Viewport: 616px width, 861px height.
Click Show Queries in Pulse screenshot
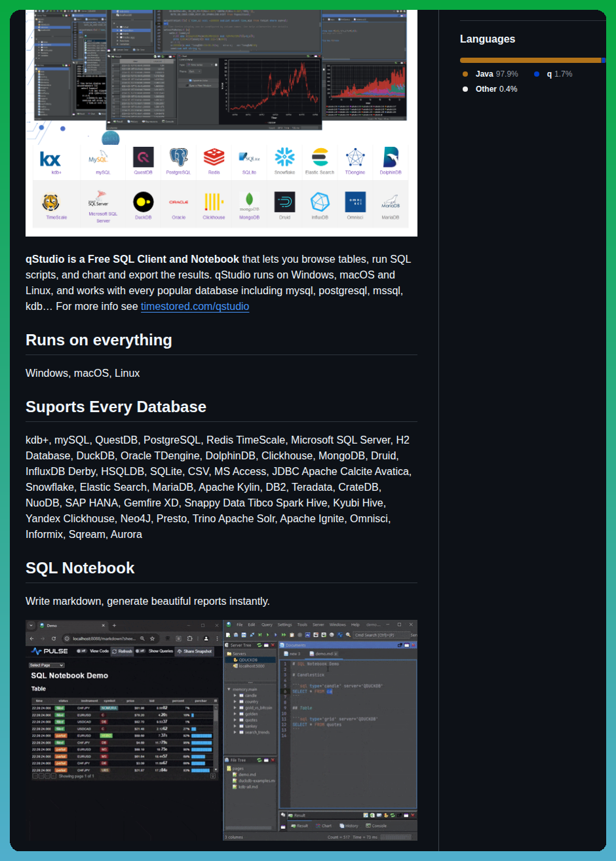pos(161,651)
